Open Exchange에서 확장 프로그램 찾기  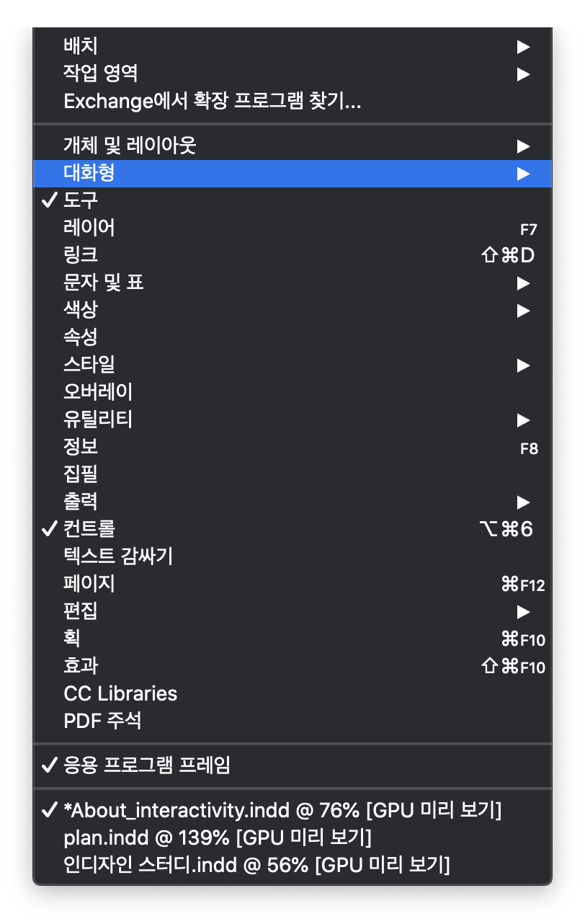(x=292, y=102)
